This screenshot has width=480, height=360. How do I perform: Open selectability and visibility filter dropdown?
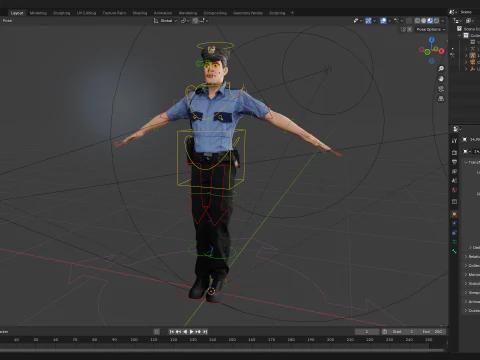click(x=358, y=21)
